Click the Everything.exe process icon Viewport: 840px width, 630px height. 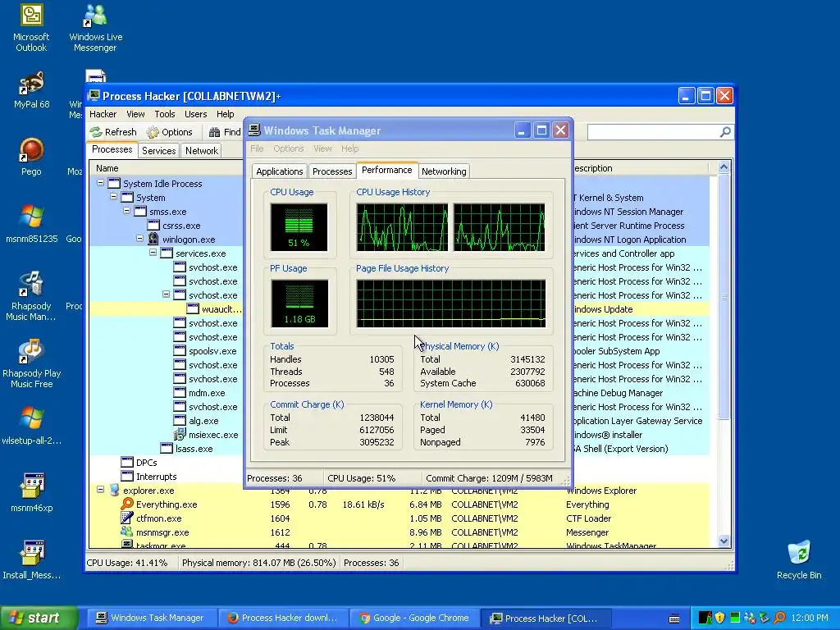(x=127, y=504)
